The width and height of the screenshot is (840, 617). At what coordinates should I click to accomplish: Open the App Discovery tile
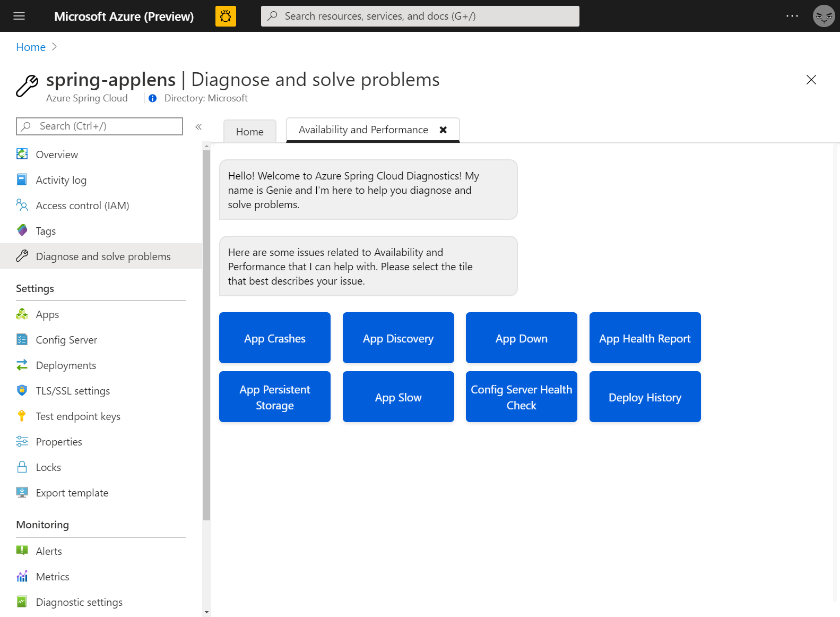399,338
